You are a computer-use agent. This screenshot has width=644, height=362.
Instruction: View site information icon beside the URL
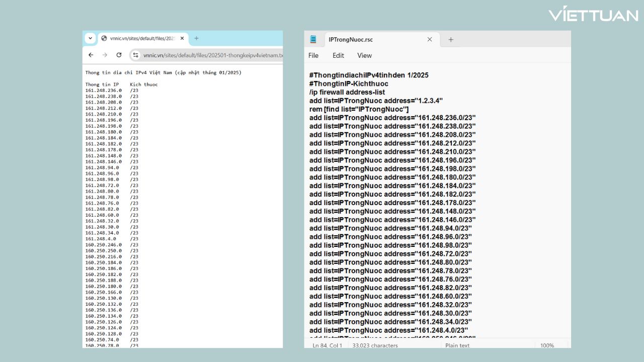tap(135, 55)
